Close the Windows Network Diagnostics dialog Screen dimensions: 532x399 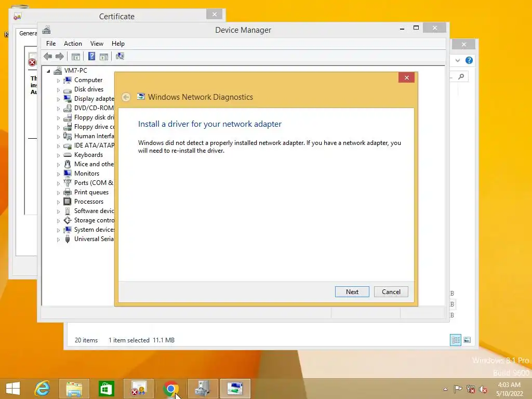point(406,78)
